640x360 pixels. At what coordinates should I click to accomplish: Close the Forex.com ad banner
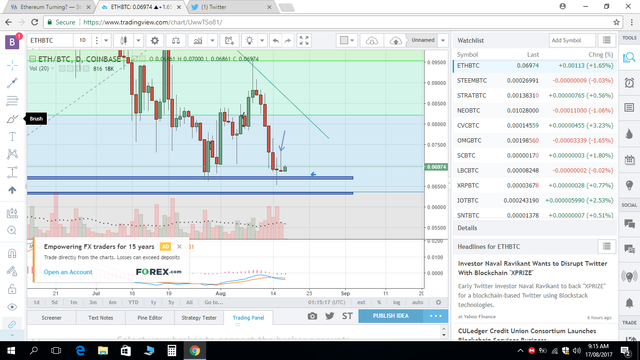[x=179, y=247]
